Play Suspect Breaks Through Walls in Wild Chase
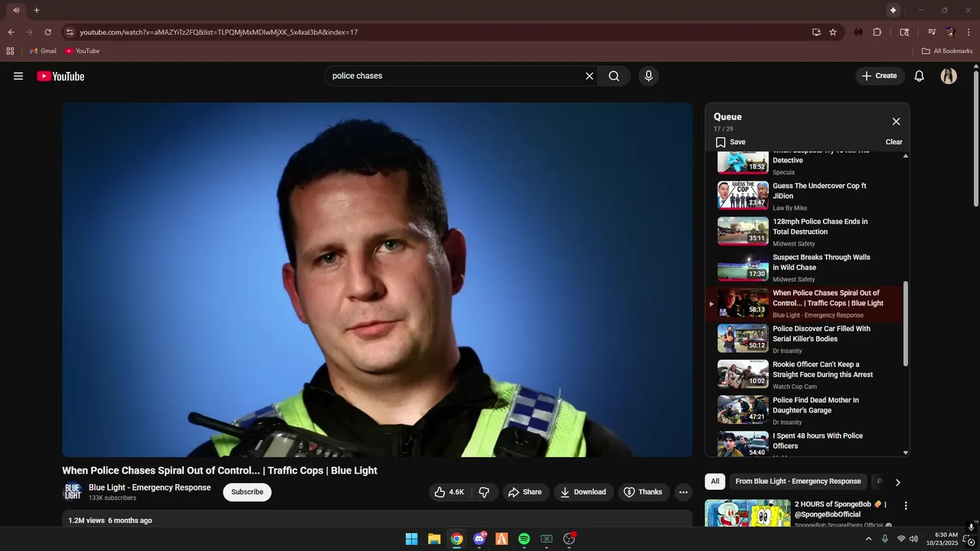The height and width of the screenshot is (551, 980). [x=802, y=267]
